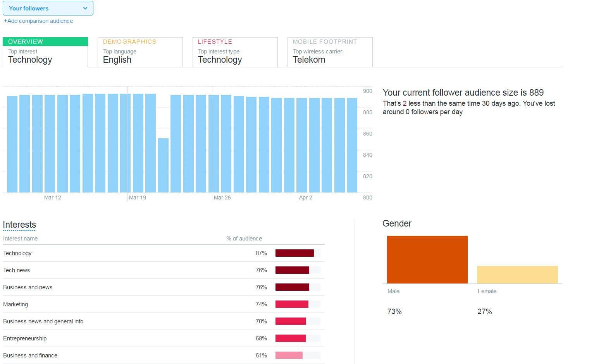Click the Interests section heading

click(x=19, y=225)
